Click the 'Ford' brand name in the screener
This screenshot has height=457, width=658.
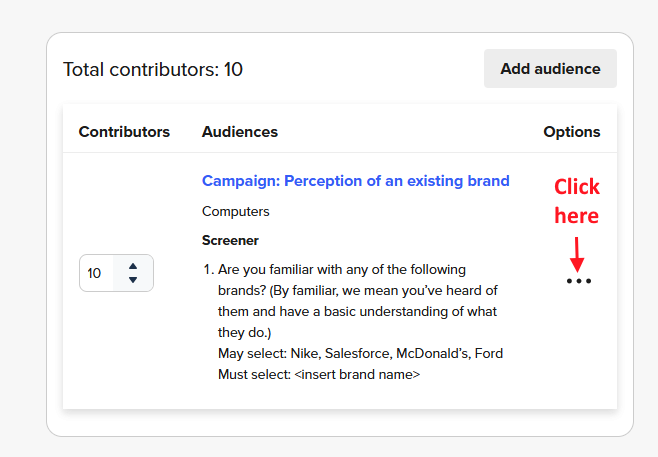tap(489, 353)
